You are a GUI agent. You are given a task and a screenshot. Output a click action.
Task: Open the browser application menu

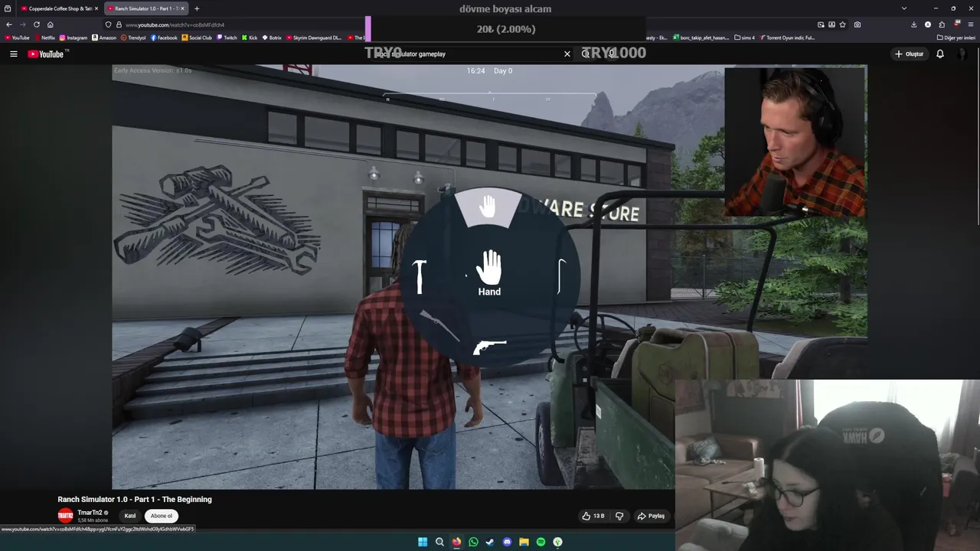971,24
